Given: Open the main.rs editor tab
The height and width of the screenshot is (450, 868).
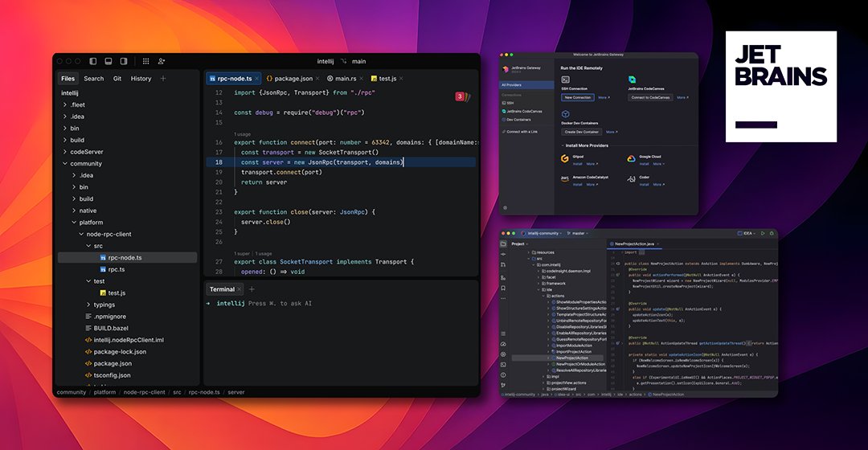Looking at the screenshot, I should click(x=345, y=79).
